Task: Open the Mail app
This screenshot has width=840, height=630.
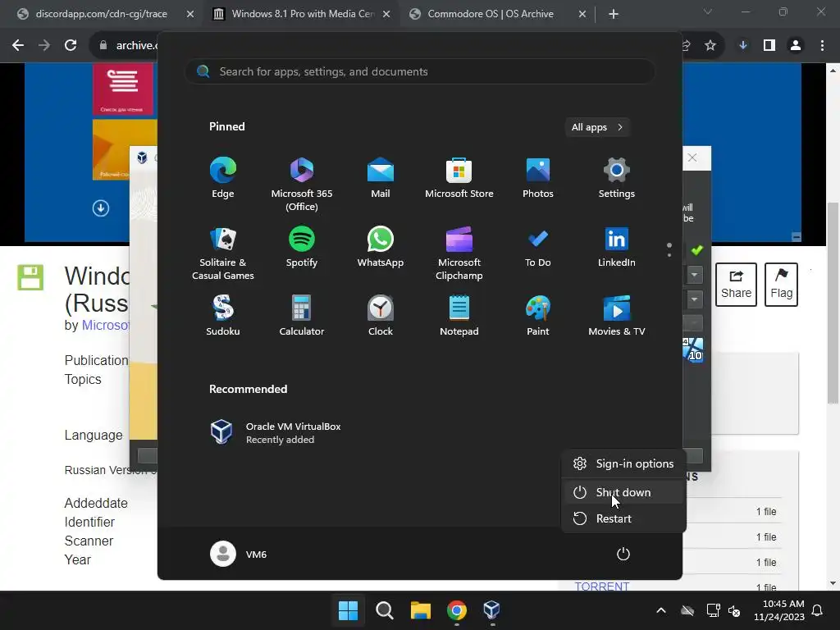Action: pyautogui.click(x=381, y=177)
